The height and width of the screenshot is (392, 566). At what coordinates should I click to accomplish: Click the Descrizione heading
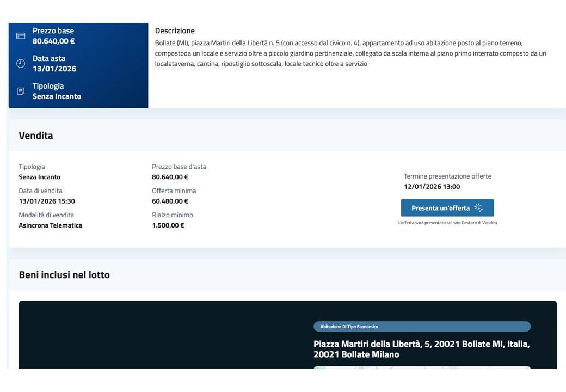pos(175,31)
